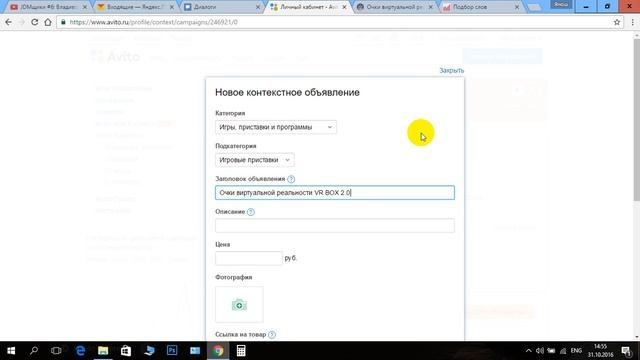Launch Microsoft Edge from taskbar

point(80,351)
